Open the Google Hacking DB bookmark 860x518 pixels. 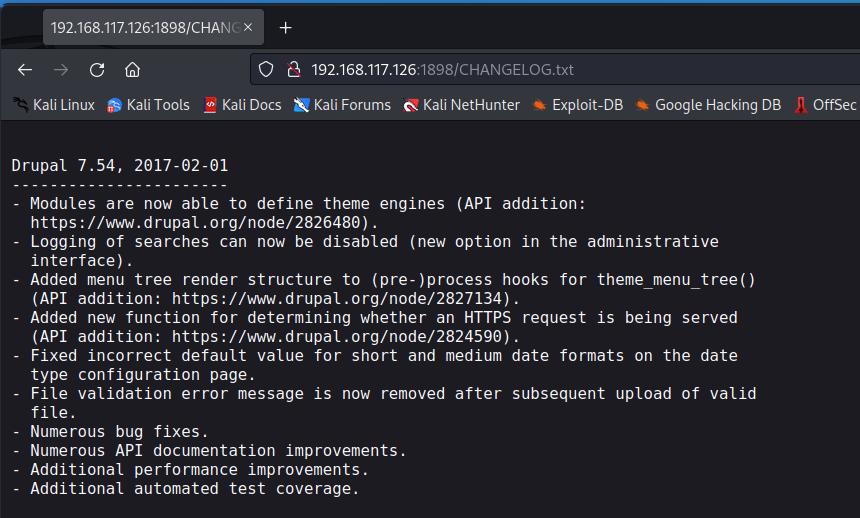[x=708, y=105]
